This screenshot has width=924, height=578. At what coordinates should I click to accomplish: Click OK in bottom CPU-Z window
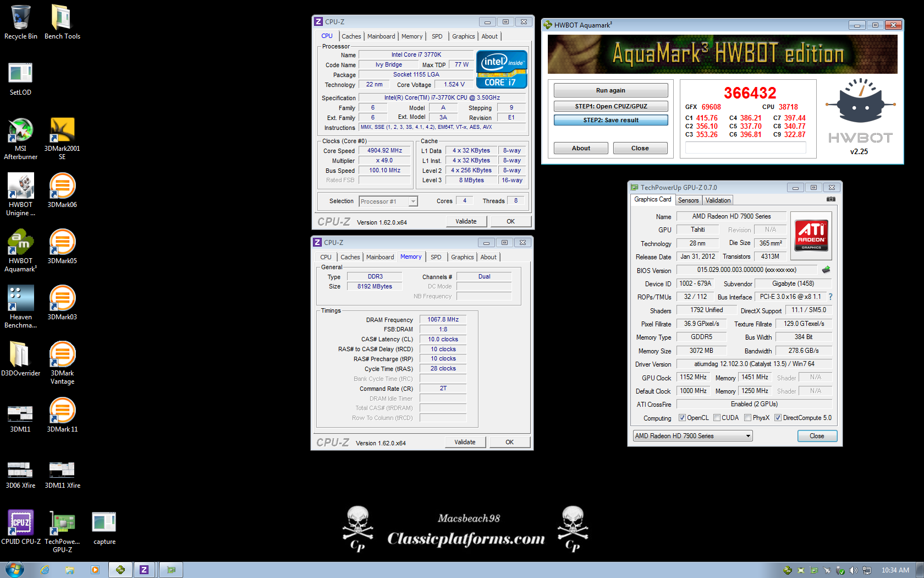pos(509,442)
